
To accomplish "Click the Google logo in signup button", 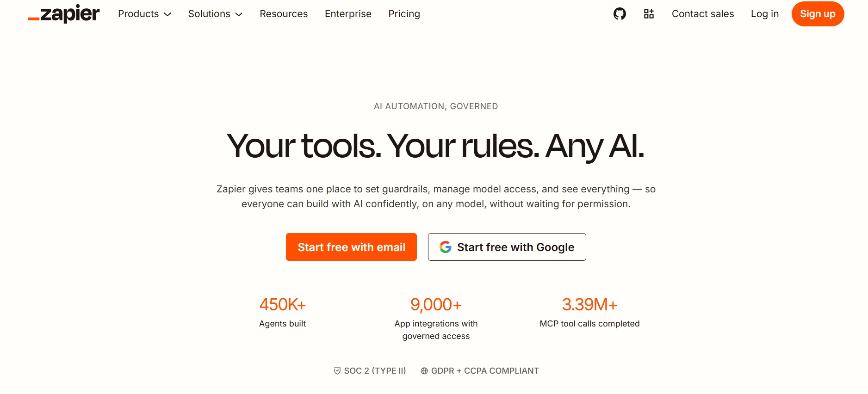I will [446, 247].
